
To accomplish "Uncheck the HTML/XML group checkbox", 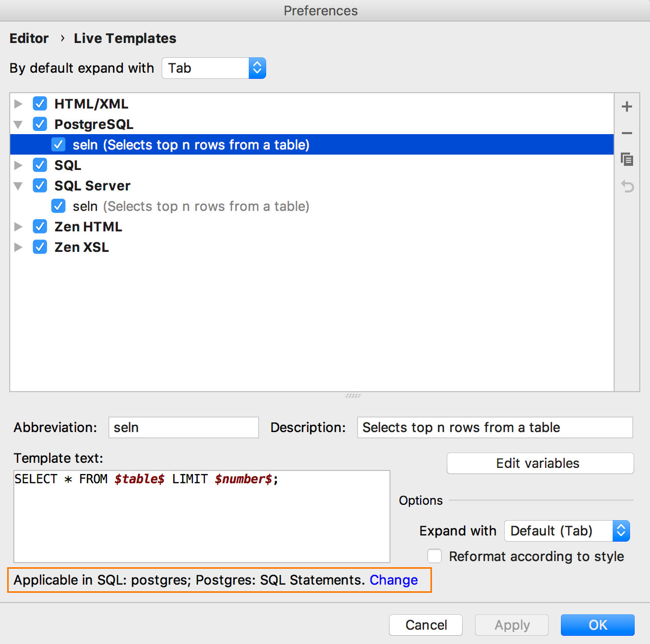I will [40, 104].
